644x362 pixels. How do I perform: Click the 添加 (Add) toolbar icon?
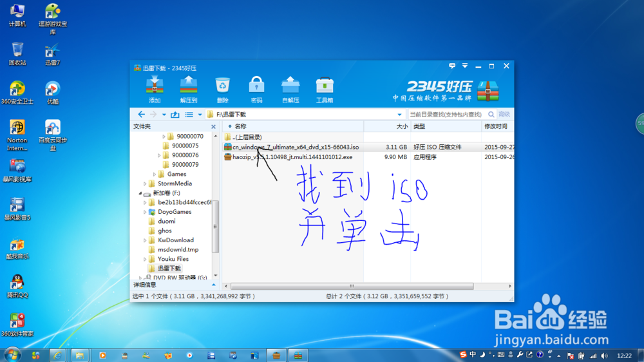point(155,89)
